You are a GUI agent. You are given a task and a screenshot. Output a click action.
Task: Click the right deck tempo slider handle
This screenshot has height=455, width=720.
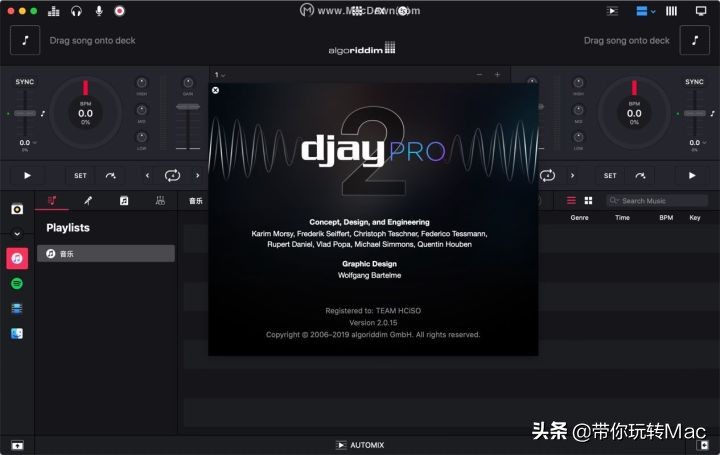tap(695, 113)
